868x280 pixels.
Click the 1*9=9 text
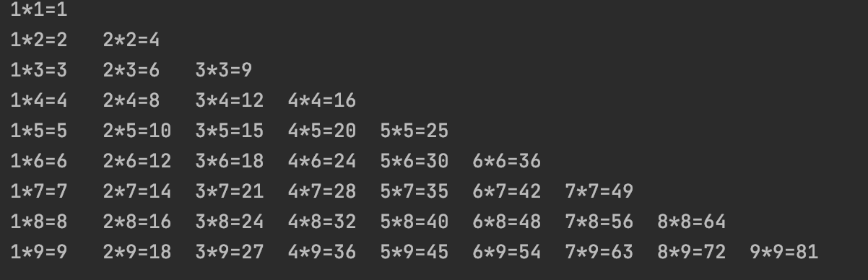pos(39,252)
